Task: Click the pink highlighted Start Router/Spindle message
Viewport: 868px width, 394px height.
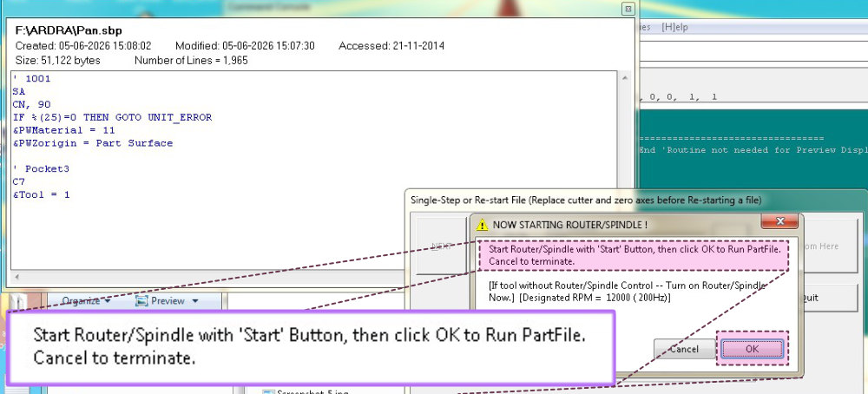Action: (634, 255)
